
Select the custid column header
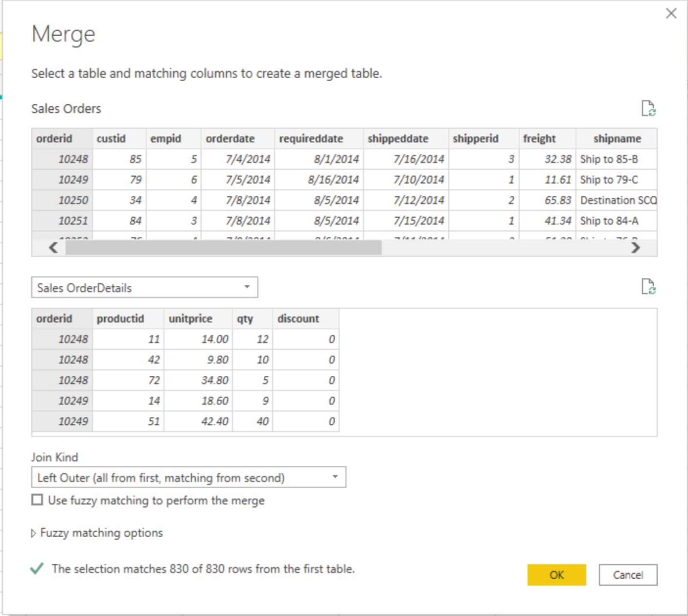(x=112, y=139)
